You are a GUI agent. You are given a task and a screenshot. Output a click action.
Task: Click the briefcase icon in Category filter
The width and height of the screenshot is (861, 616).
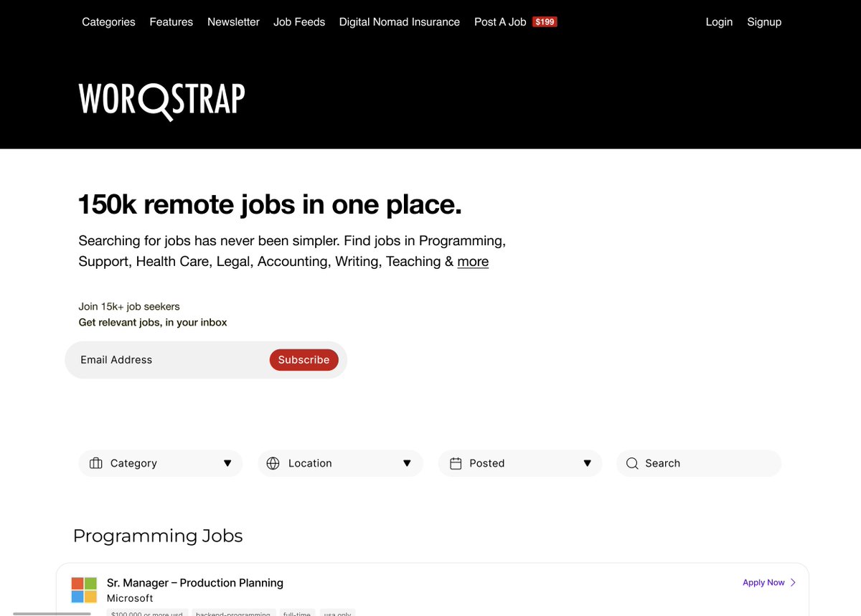(96, 463)
